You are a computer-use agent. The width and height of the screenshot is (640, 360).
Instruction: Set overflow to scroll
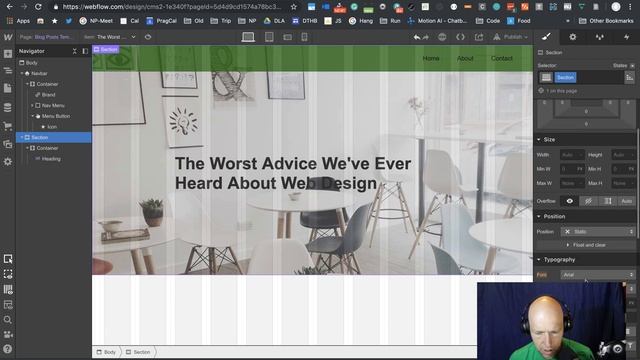click(608, 201)
